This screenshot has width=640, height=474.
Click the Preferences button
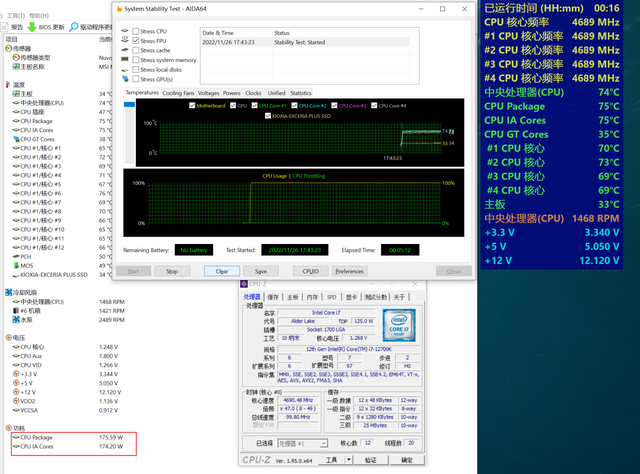349,271
